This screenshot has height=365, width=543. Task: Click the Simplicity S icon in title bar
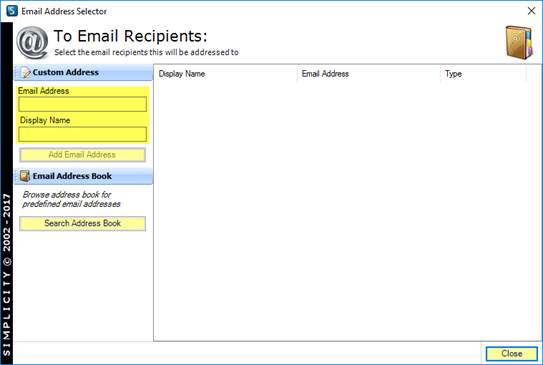(x=12, y=11)
